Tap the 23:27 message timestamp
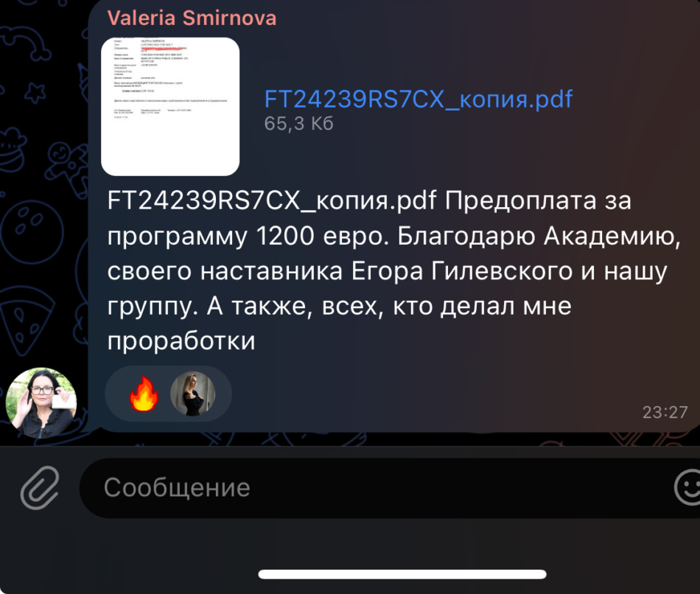The image size is (700, 594). click(x=665, y=412)
